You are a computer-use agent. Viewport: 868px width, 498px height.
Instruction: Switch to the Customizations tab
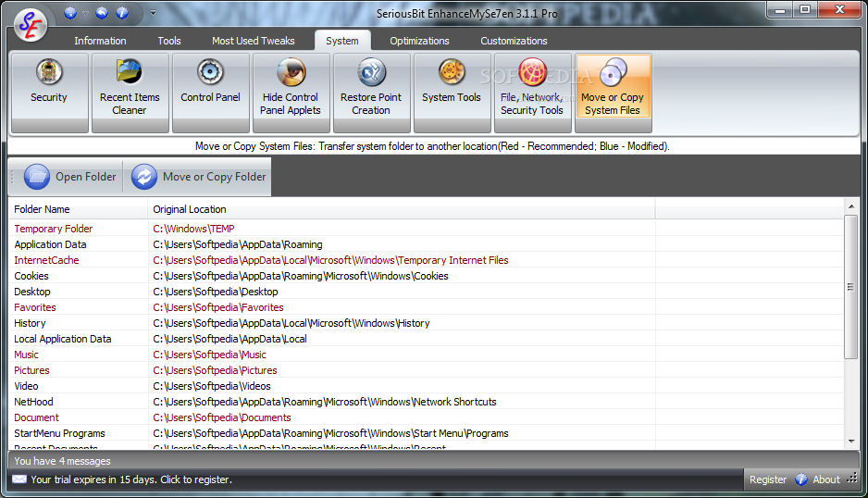514,41
